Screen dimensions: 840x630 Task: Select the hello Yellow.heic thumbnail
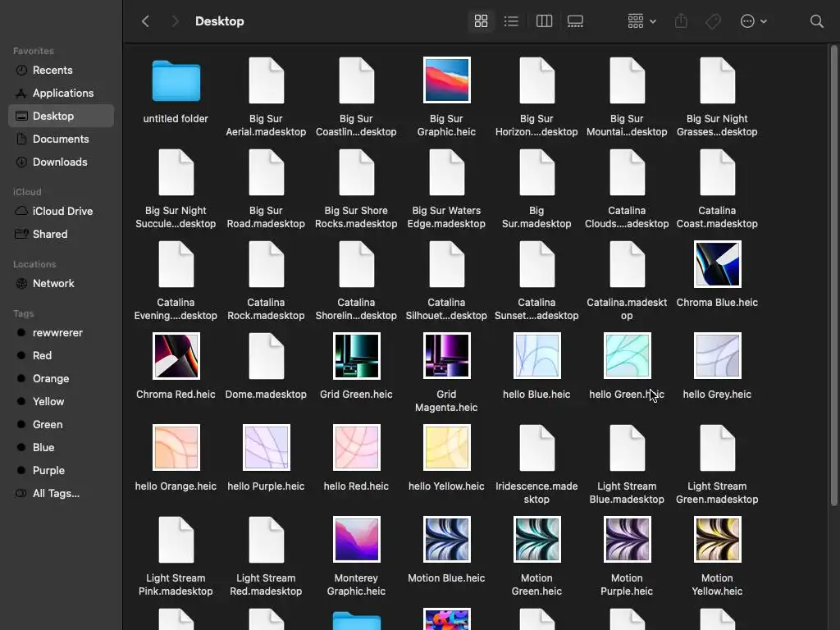point(447,448)
